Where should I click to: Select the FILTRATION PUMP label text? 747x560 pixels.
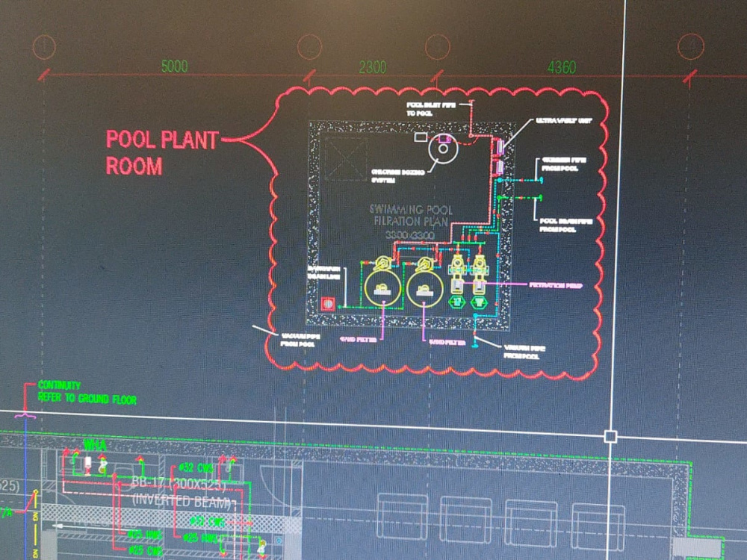coord(557,284)
